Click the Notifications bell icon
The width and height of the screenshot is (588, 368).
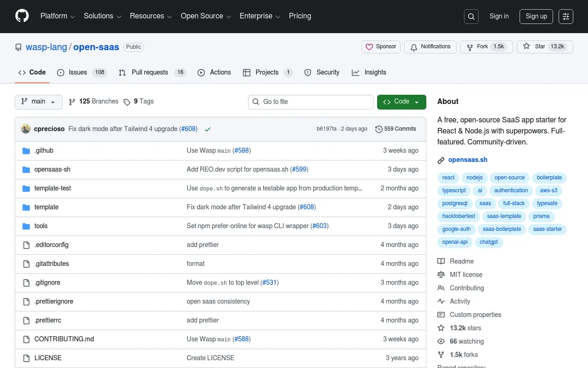(x=414, y=47)
